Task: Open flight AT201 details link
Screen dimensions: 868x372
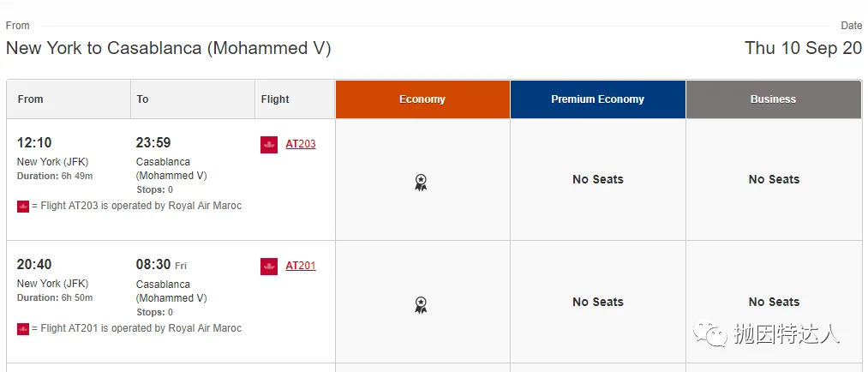Action: click(301, 266)
